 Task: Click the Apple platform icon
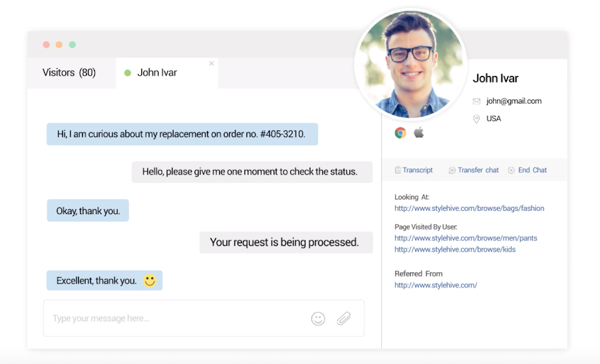pyautogui.click(x=419, y=132)
